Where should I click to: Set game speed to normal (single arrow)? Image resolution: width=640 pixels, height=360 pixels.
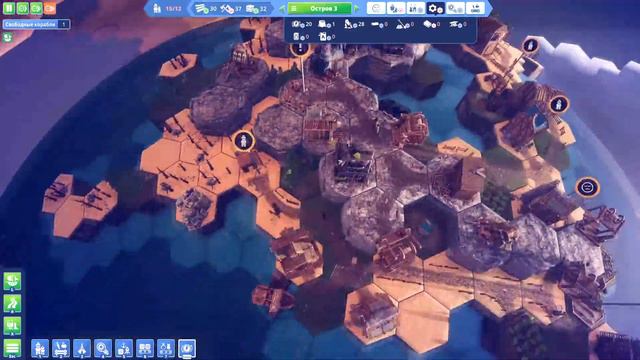[x=22, y=8]
